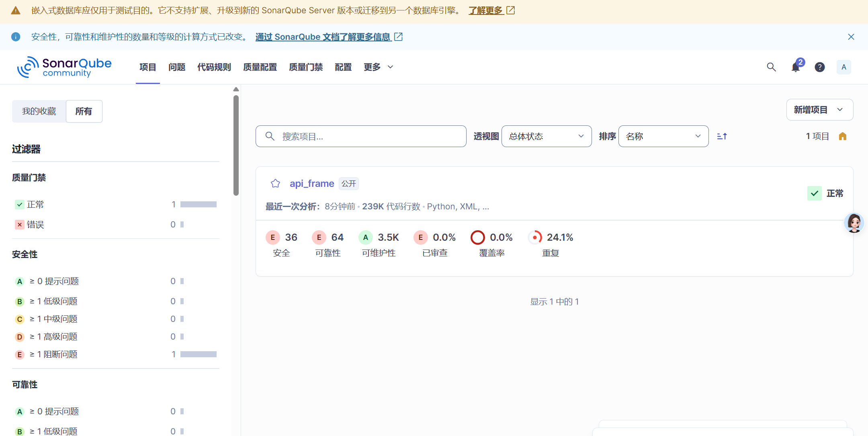Open the 名称 sort dropdown
This screenshot has height=436, width=868.
coord(663,136)
